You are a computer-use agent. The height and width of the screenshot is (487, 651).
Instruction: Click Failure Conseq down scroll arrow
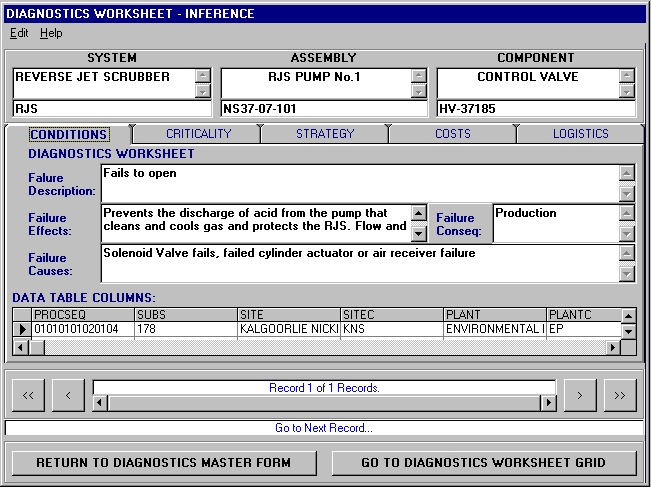click(627, 234)
